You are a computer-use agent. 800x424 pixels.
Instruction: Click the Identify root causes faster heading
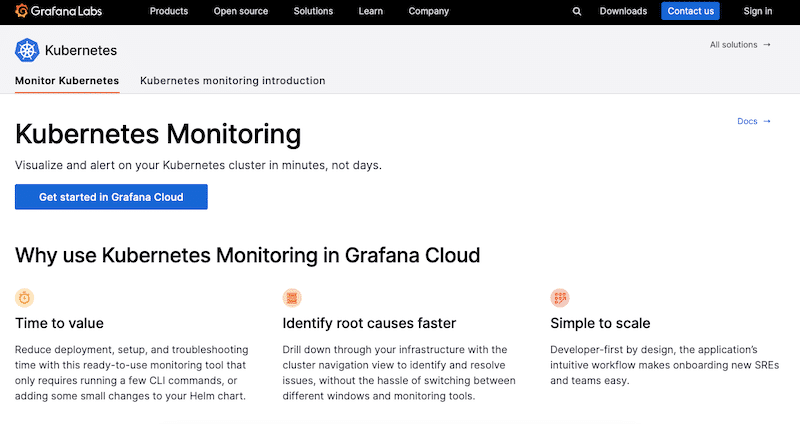coord(369,323)
